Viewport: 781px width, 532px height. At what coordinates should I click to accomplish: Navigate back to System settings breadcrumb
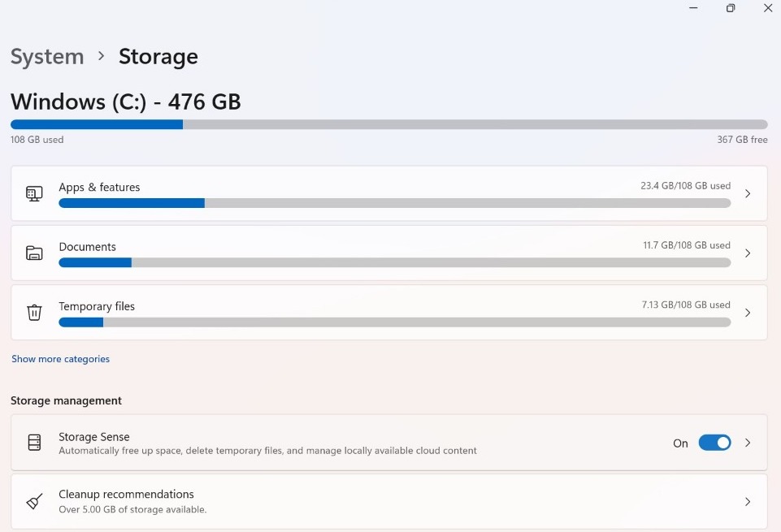pos(46,56)
